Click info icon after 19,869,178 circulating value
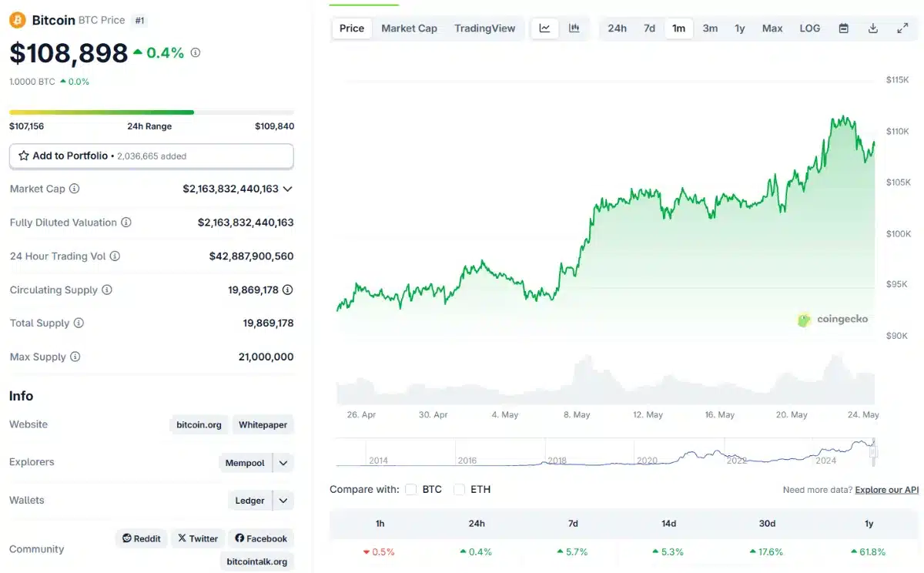The height and width of the screenshot is (573, 924). pos(288,290)
